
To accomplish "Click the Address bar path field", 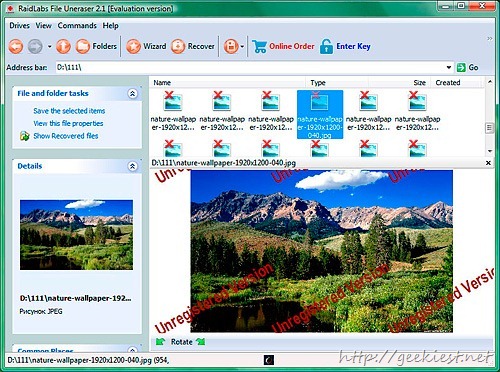I will [250, 67].
